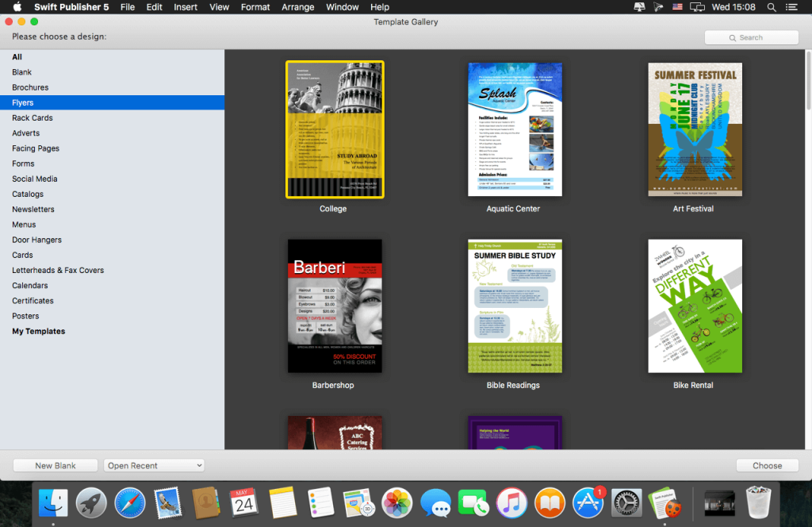Image resolution: width=812 pixels, height=527 pixels.
Task: Click the magnifier icon in the template search field
Action: (x=734, y=37)
